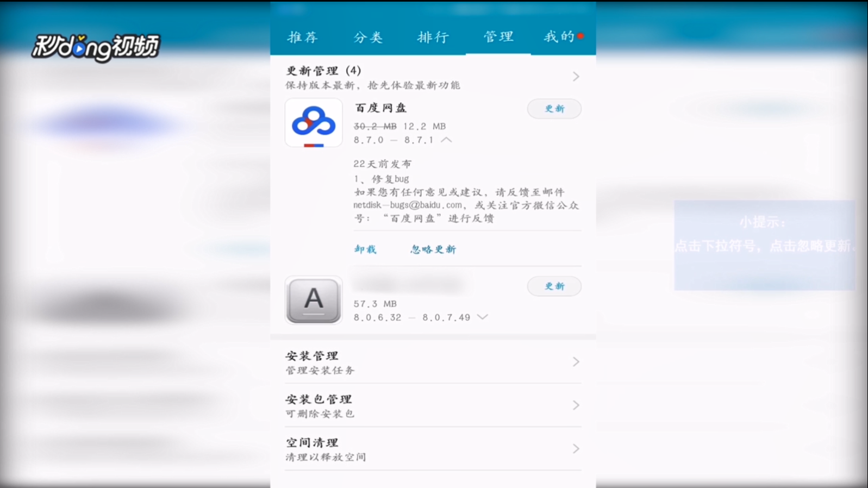868x488 pixels.
Task: Click 卸载 link under 百度网盘
Action: point(365,249)
